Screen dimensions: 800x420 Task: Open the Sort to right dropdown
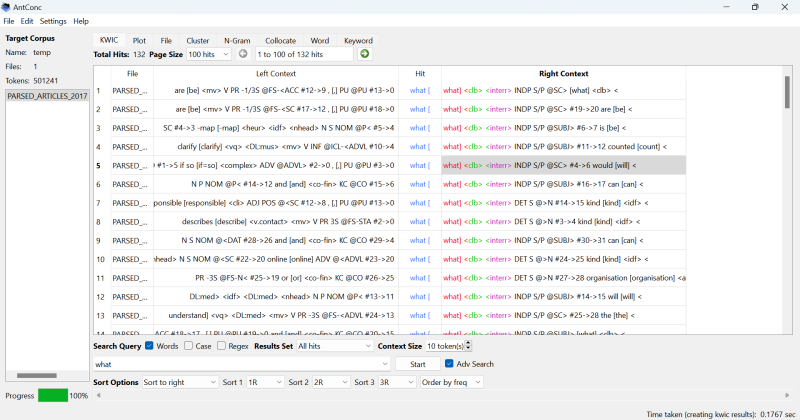179,382
